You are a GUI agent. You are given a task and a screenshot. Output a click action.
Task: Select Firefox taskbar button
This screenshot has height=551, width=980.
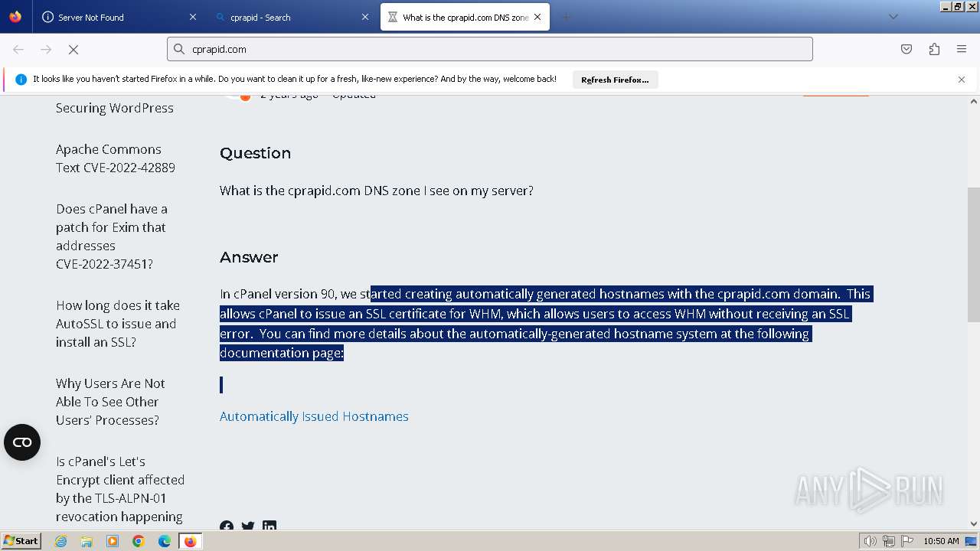[x=190, y=541]
